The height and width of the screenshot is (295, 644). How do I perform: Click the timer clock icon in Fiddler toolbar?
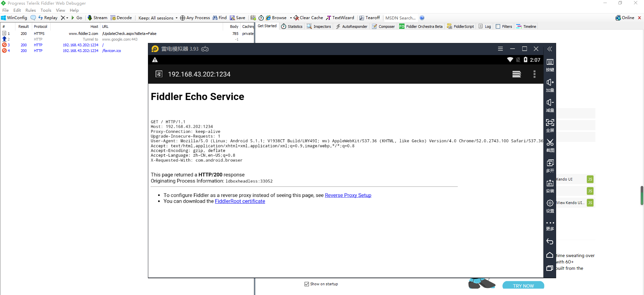coord(261,18)
